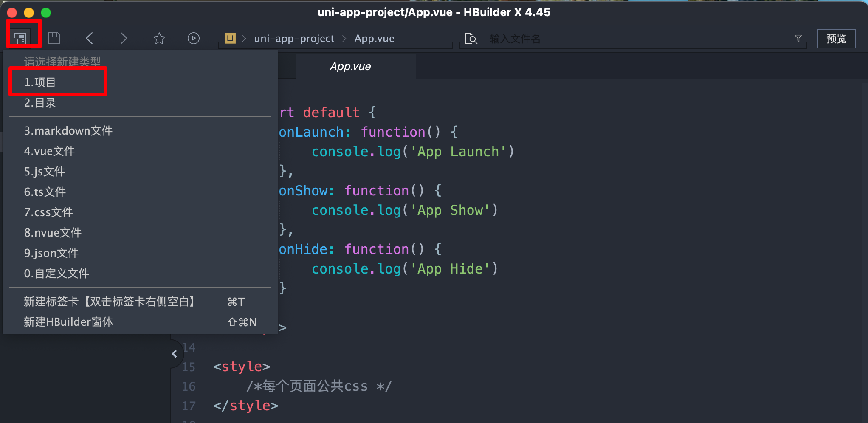Click the yellow minimize window button

click(29, 13)
